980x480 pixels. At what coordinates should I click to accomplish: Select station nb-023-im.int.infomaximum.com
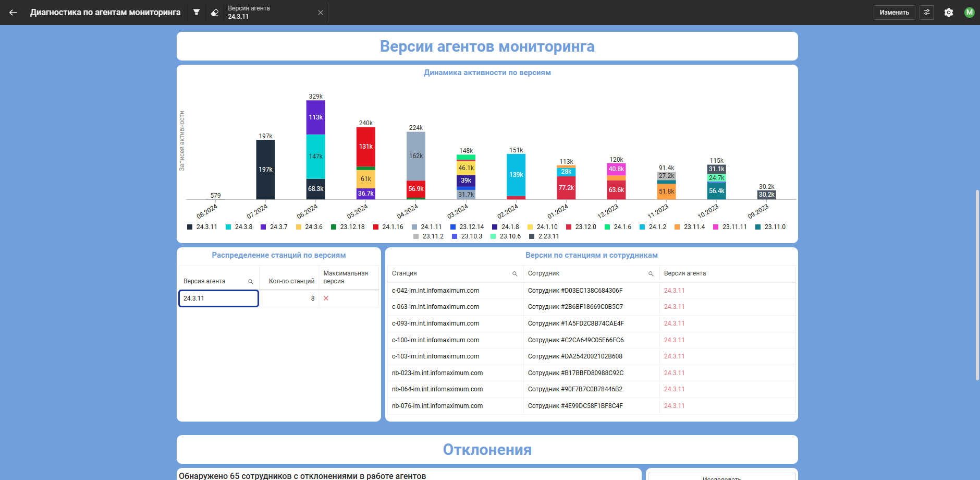point(437,373)
